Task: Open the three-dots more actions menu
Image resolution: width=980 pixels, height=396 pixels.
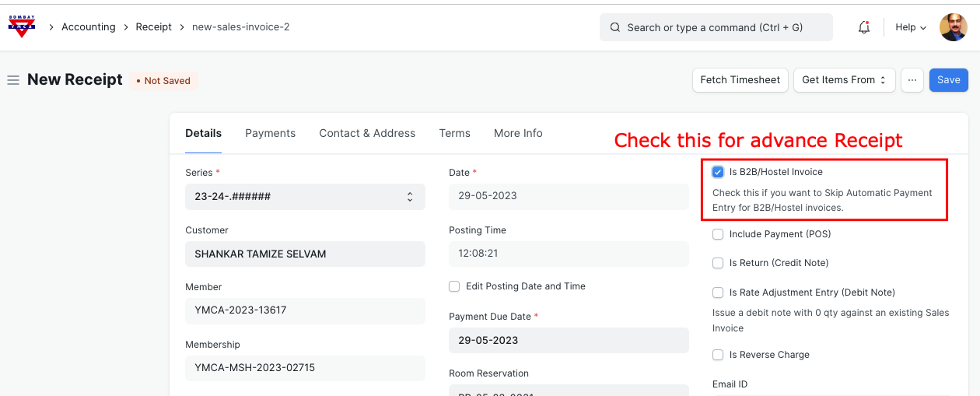Action: [x=912, y=80]
